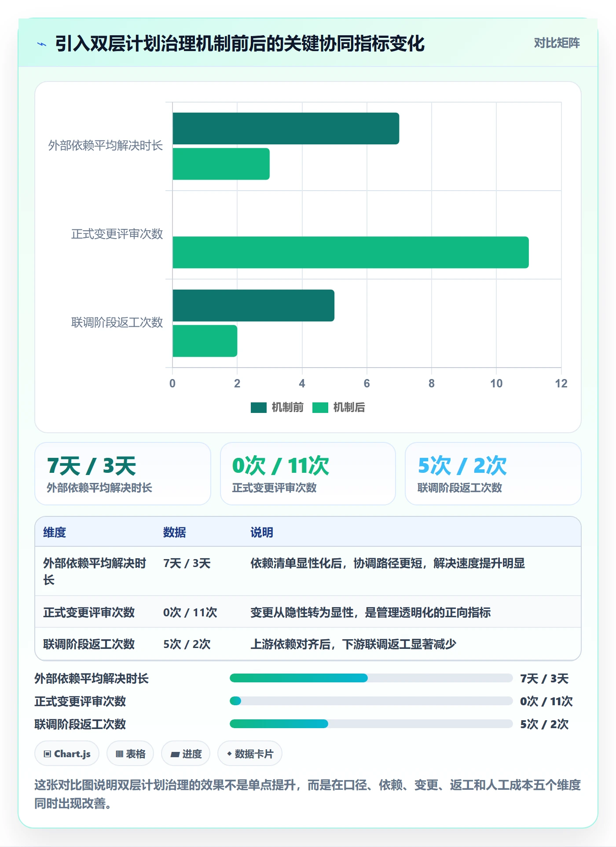Click the description 变更从隐性转为显性

(370, 612)
